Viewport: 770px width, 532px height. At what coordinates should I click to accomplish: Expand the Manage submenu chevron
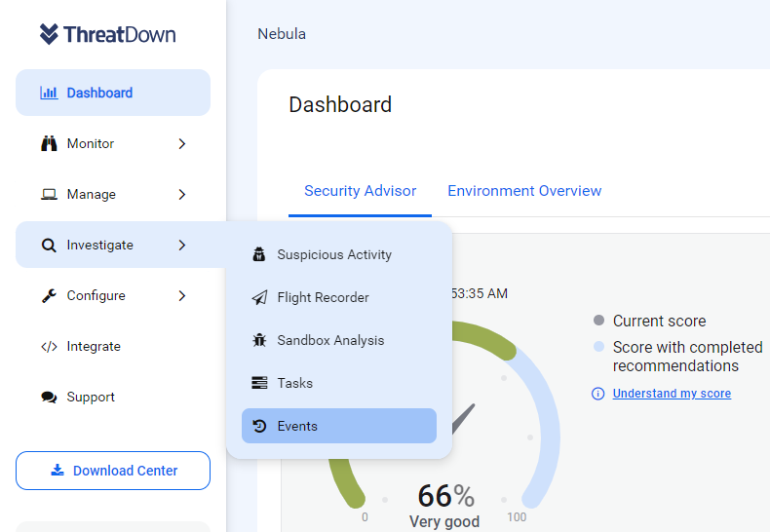click(x=182, y=194)
